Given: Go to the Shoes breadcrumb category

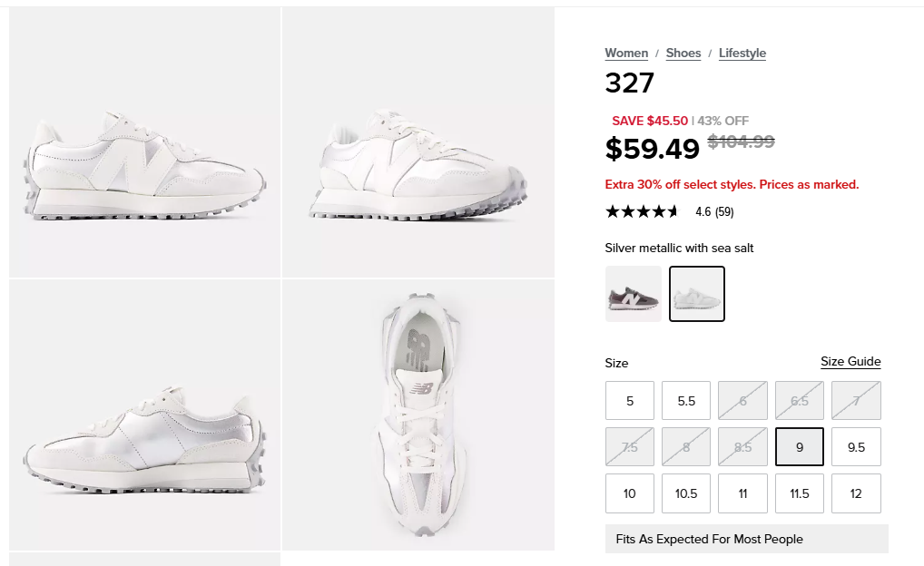Looking at the screenshot, I should point(683,54).
